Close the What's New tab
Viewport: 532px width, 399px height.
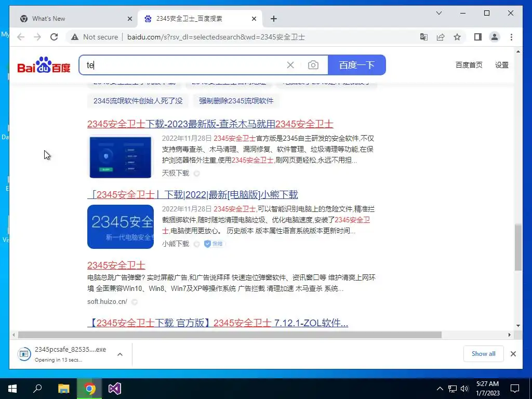coord(129,19)
